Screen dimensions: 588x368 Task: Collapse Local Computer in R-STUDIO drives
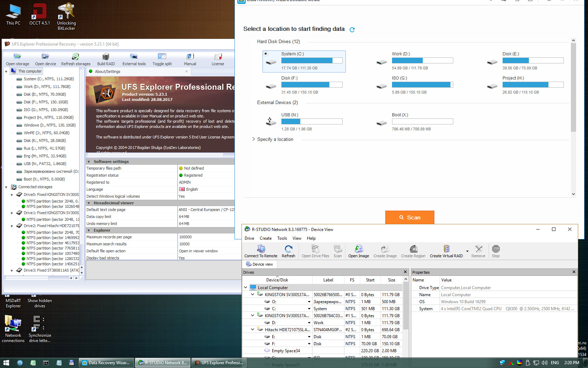246,287
